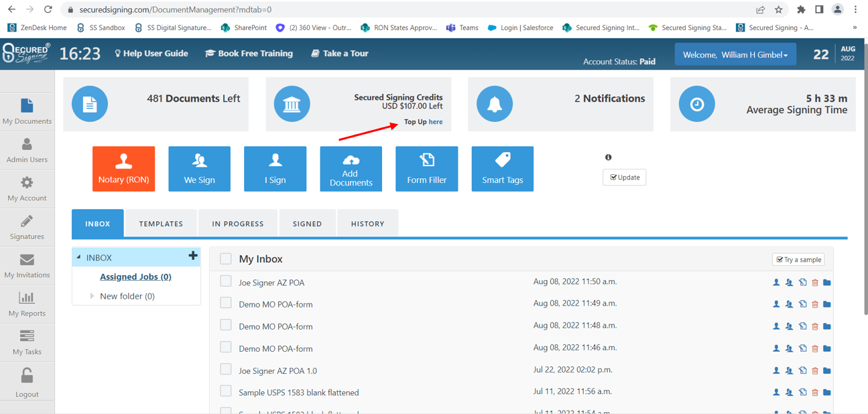Show more bookmarks with the chevron
Viewport: 868px width, 414px height.
tap(854, 27)
